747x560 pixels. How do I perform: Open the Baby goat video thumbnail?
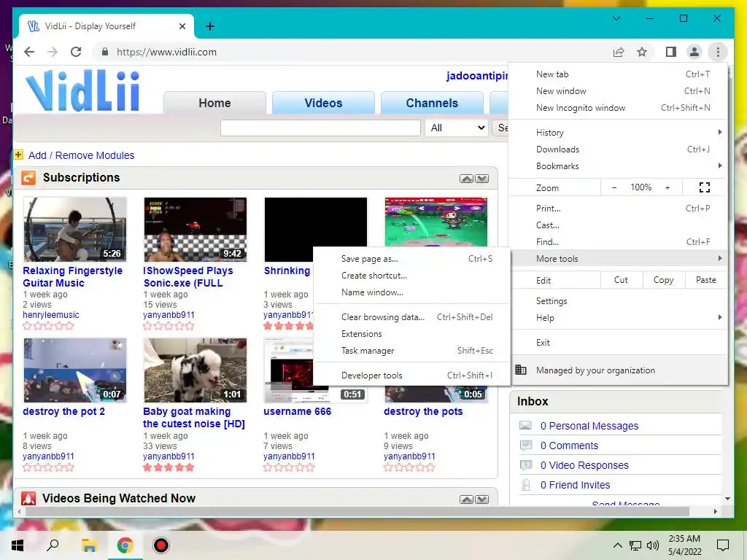(x=196, y=370)
